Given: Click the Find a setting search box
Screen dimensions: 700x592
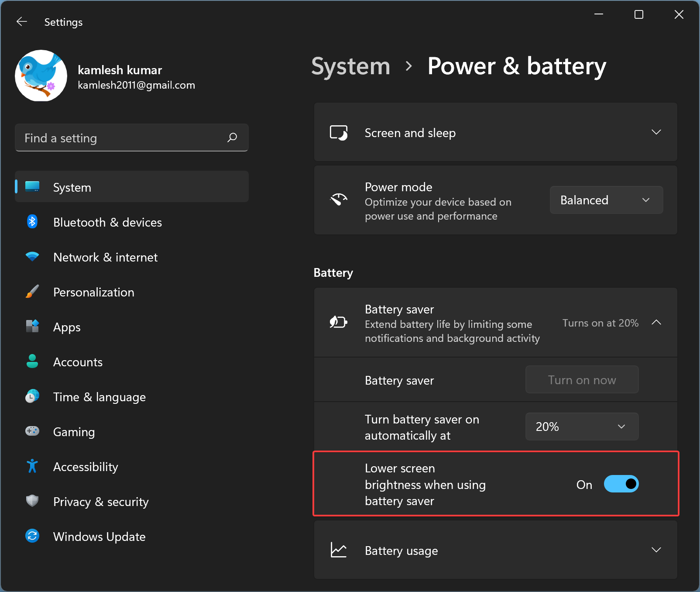Looking at the screenshot, I should (132, 138).
